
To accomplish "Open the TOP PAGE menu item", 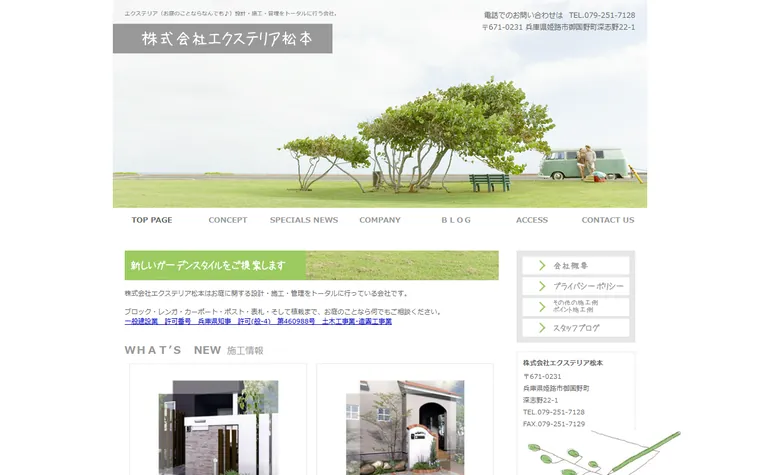I will 152,220.
